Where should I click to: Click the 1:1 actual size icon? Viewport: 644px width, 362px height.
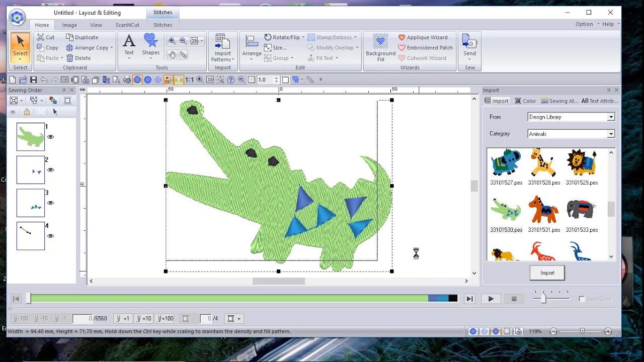[189, 79]
